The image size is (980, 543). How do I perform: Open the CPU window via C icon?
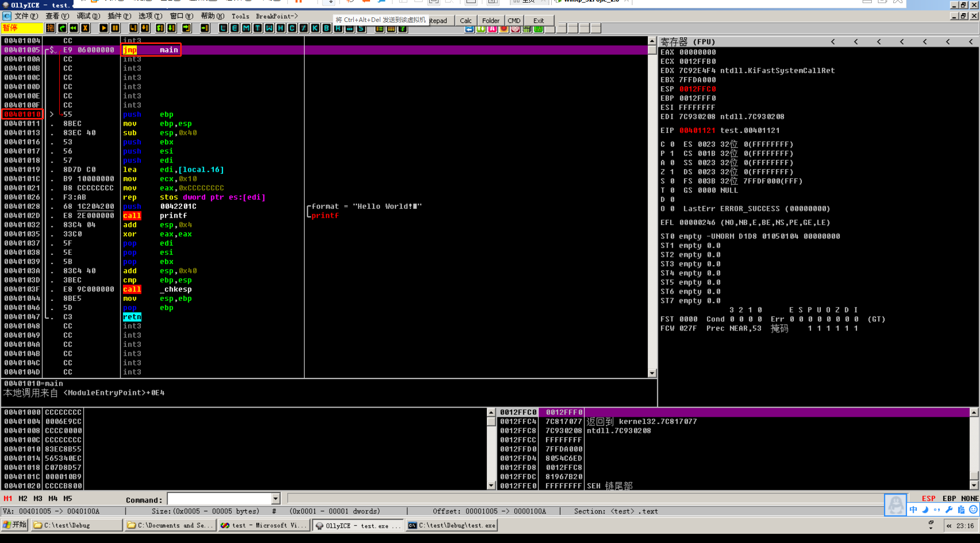[292, 28]
